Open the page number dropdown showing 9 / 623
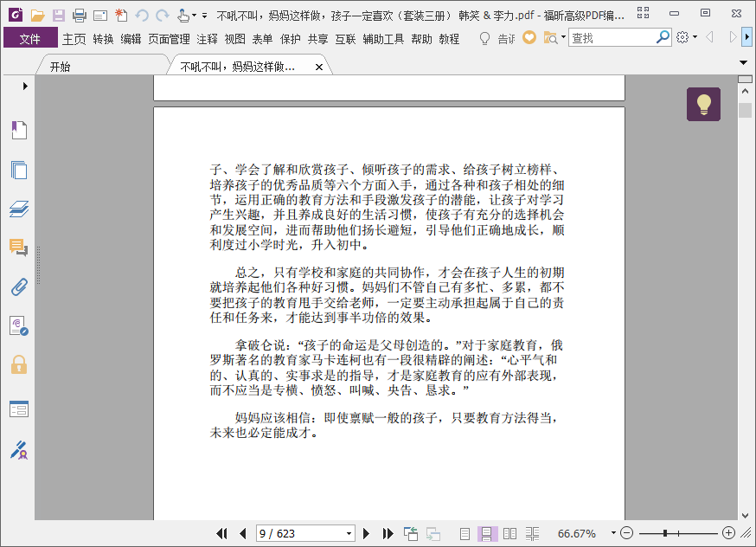The width and height of the screenshot is (756, 547). coord(349,533)
